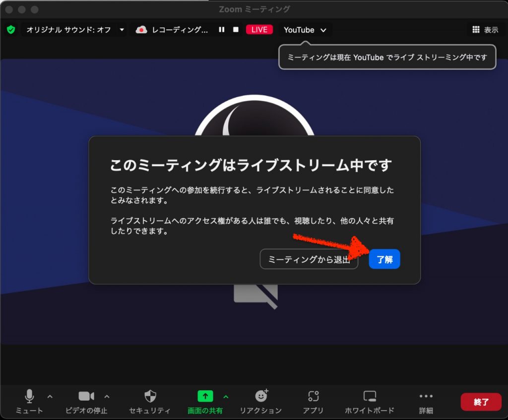Open the Whiteboard (ホワイトボード) icon
This screenshot has height=420, width=508.
point(370,396)
